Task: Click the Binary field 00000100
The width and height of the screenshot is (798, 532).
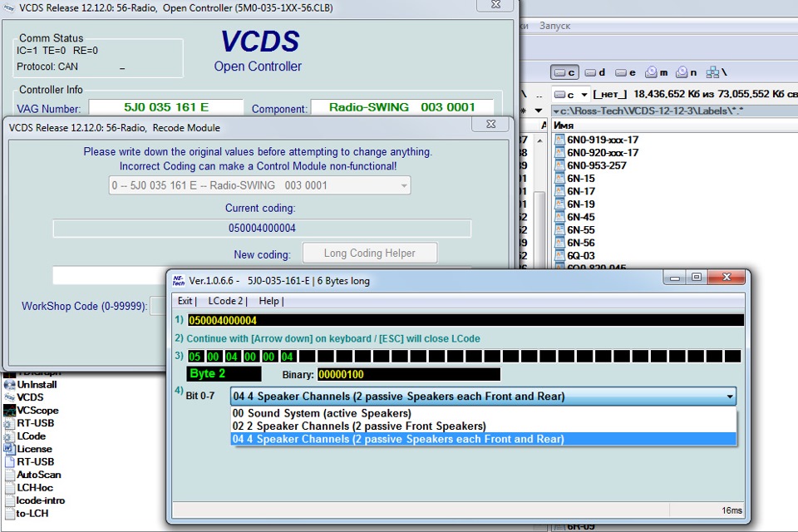Action: tap(409, 375)
